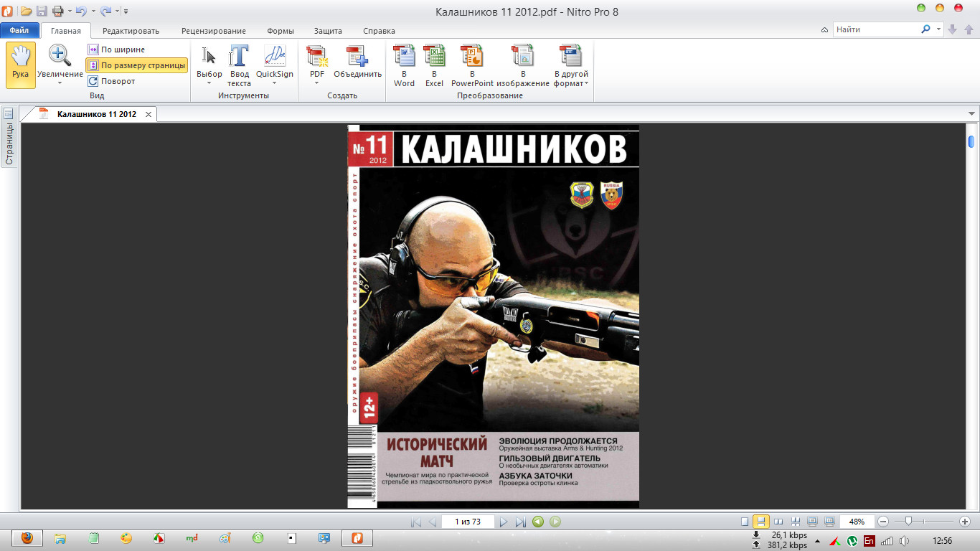Switch to the Редактировать ribbon tab
980x551 pixels.
(131, 31)
